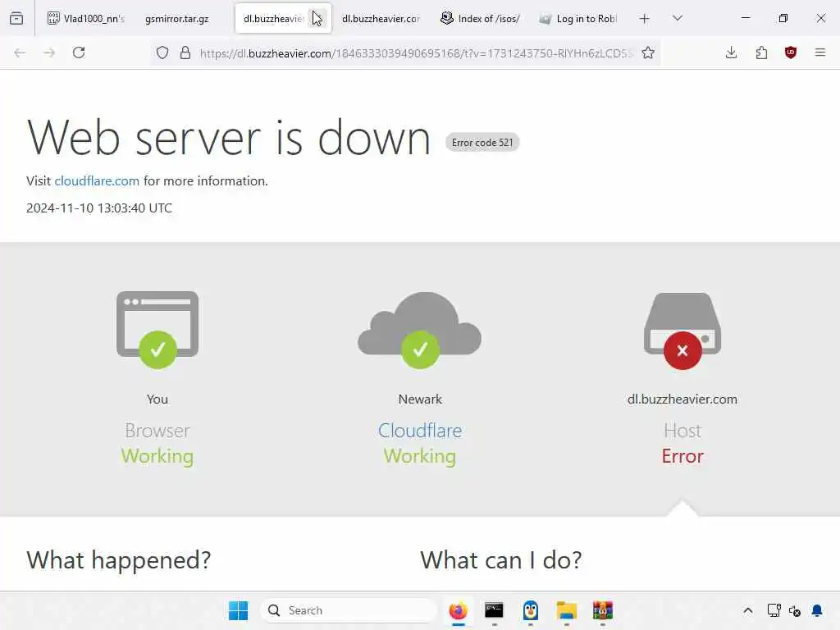Screen dimensions: 840x630
Task: Close the active dl.buzzheavier tab
Action: point(318,19)
